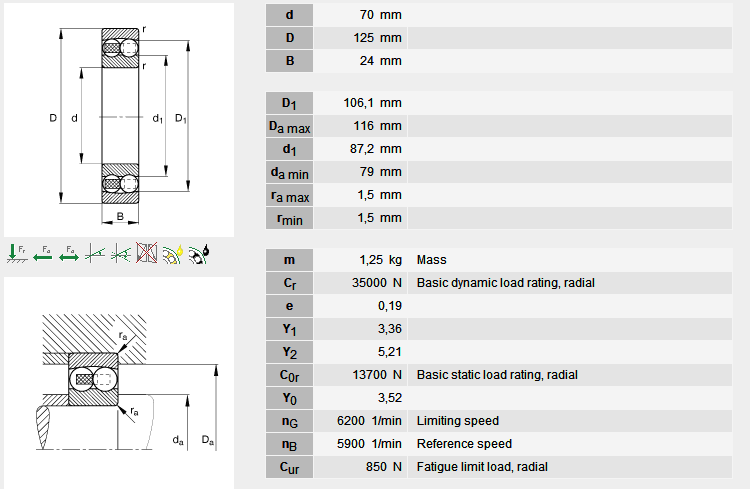Click Basic dynamic load rating, radial text
750x489 pixels.
[505, 283]
